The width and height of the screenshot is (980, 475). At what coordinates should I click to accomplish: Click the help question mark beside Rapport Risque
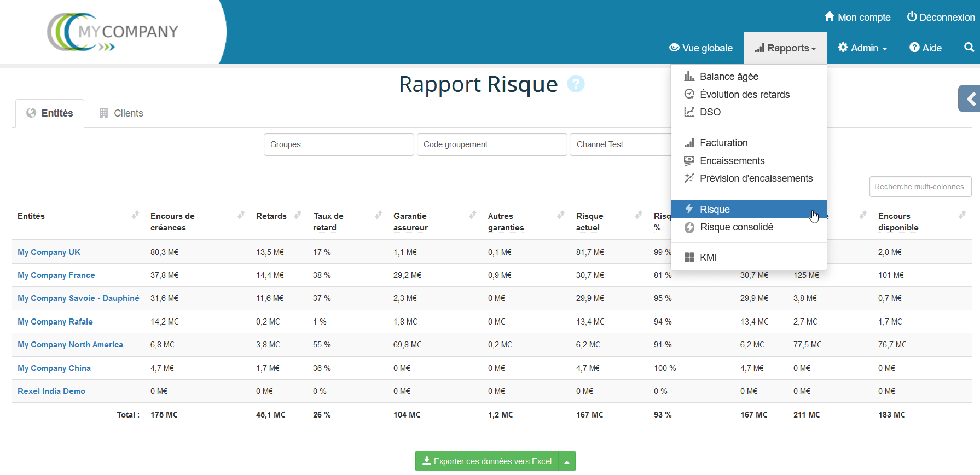click(x=576, y=84)
